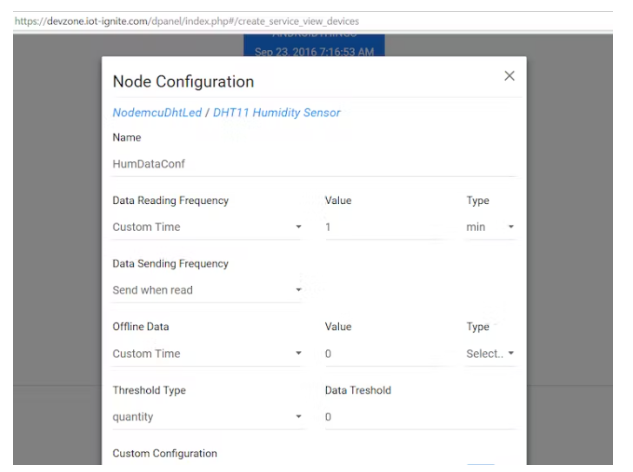
Task: Click the Data Reading Frequency arrow icon
Action: [298, 228]
